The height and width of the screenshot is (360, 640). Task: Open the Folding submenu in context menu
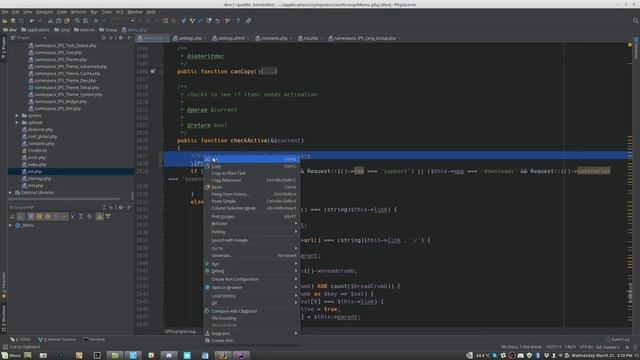point(251,232)
